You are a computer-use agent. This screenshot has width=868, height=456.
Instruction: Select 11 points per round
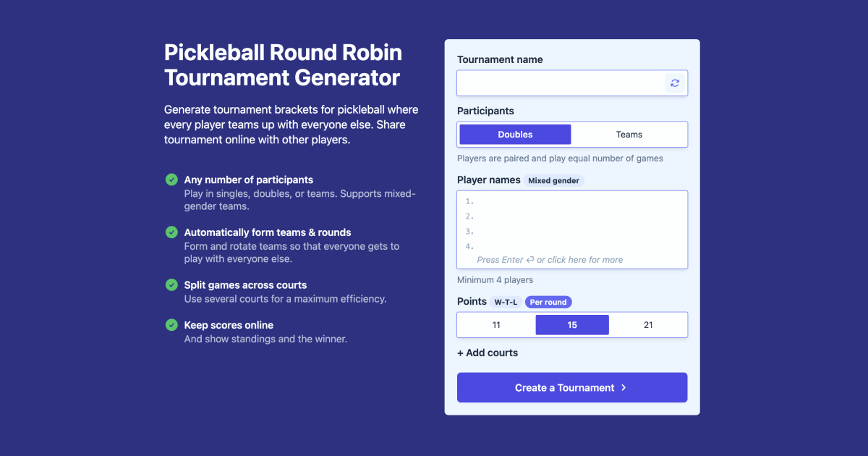(495, 324)
